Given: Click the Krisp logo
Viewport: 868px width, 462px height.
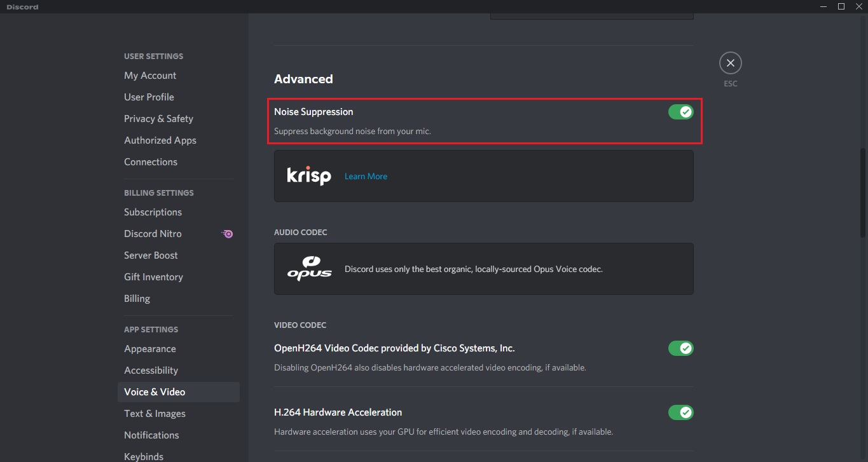Looking at the screenshot, I should [x=309, y=175].
